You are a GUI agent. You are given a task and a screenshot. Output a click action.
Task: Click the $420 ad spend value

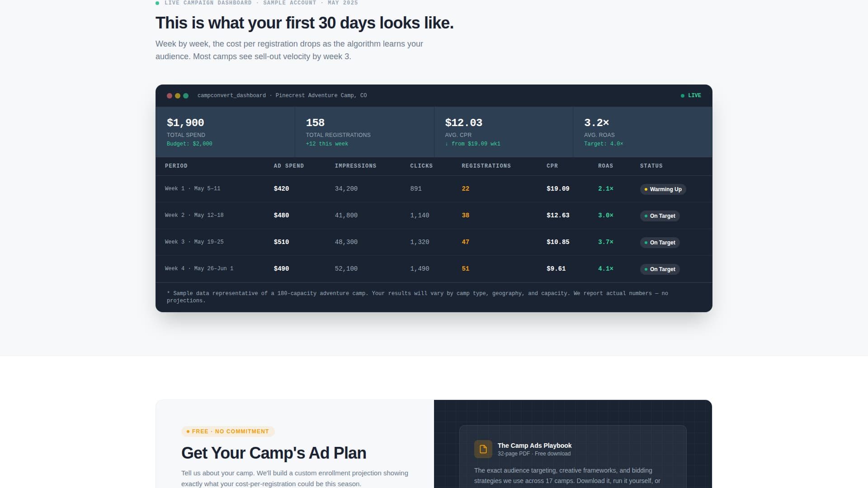coord(281,189)
